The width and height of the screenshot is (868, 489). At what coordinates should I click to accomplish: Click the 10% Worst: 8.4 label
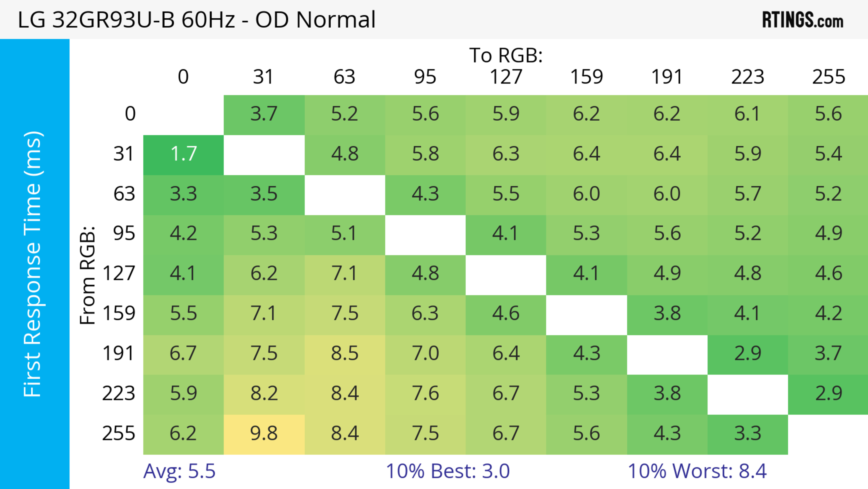tap(697, 471)
